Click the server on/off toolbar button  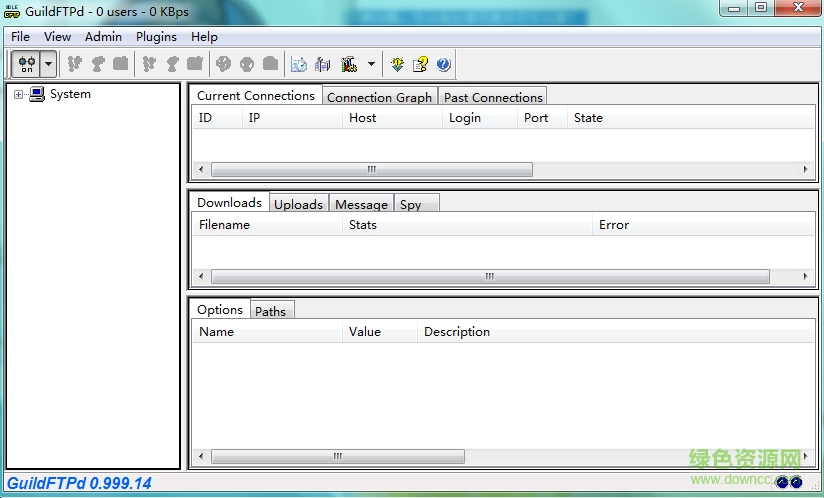click(27, 64)
